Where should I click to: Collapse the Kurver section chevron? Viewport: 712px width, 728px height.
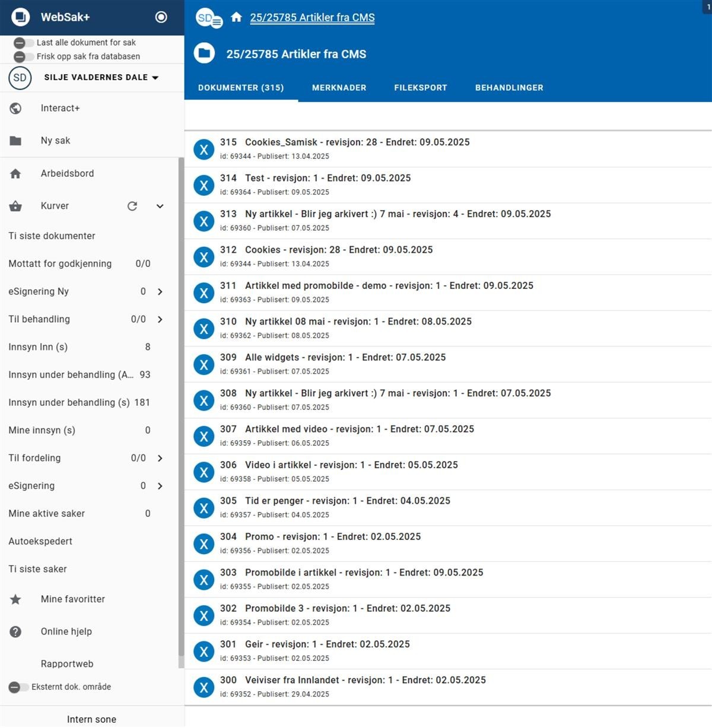pos(160,206)
